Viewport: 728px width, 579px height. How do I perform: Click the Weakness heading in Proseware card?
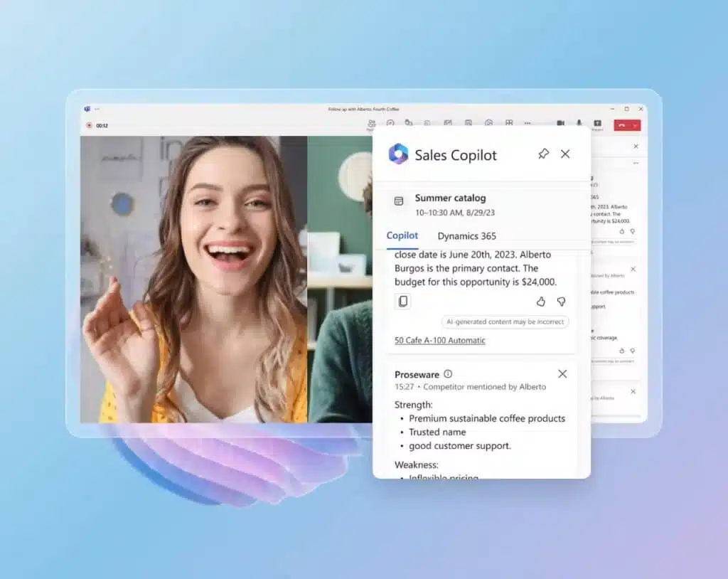click(417, 464)
